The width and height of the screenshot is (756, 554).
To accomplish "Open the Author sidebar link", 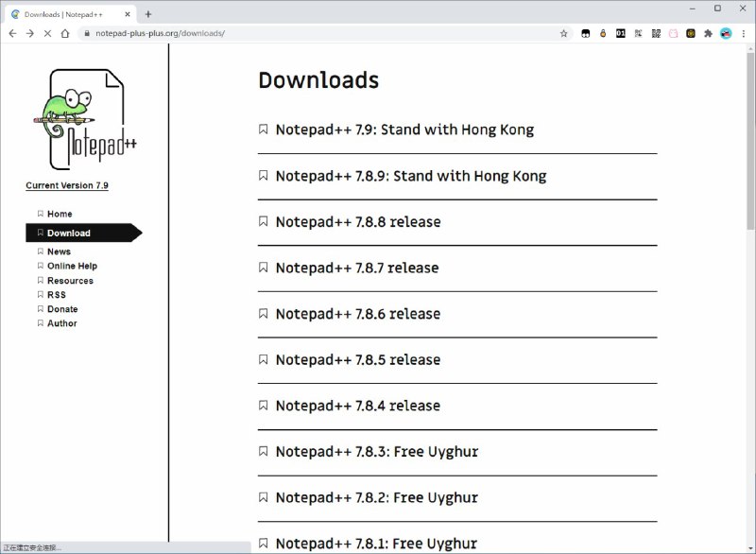I will pos(61,323).
